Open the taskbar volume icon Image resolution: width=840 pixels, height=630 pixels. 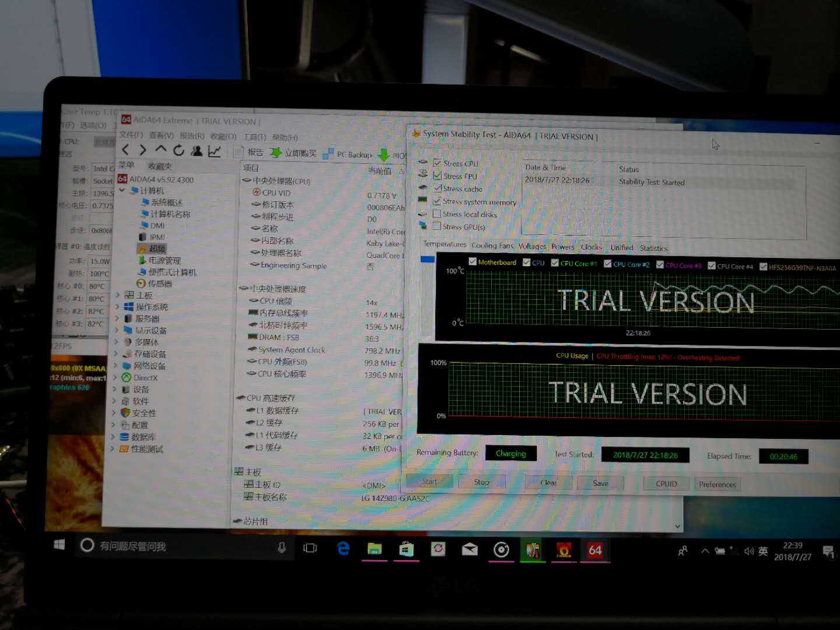pyautogui.click(x=749, y=551)
